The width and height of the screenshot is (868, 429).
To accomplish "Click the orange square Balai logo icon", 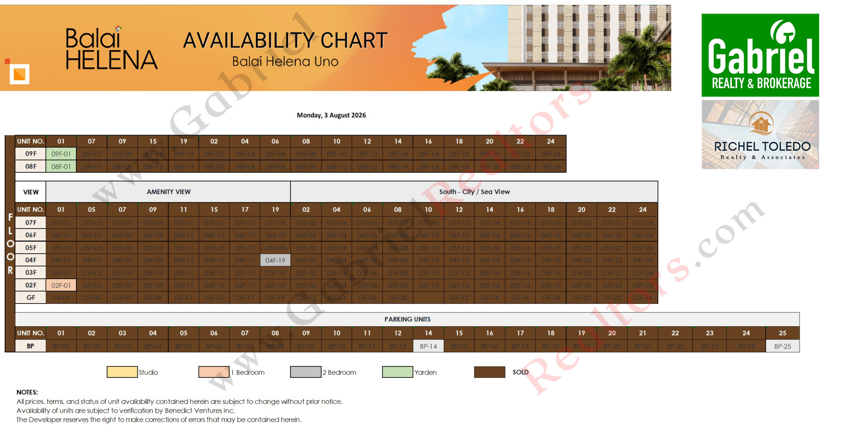I will 19,73.
